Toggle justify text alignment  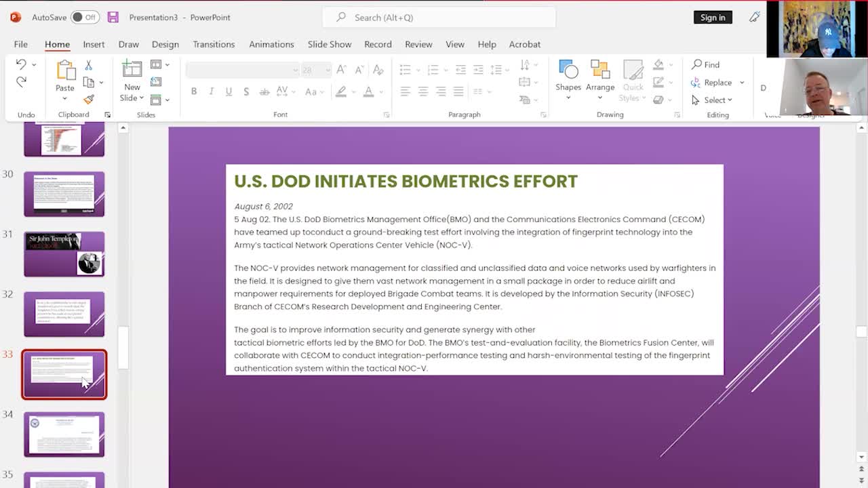tap(458, 91)
